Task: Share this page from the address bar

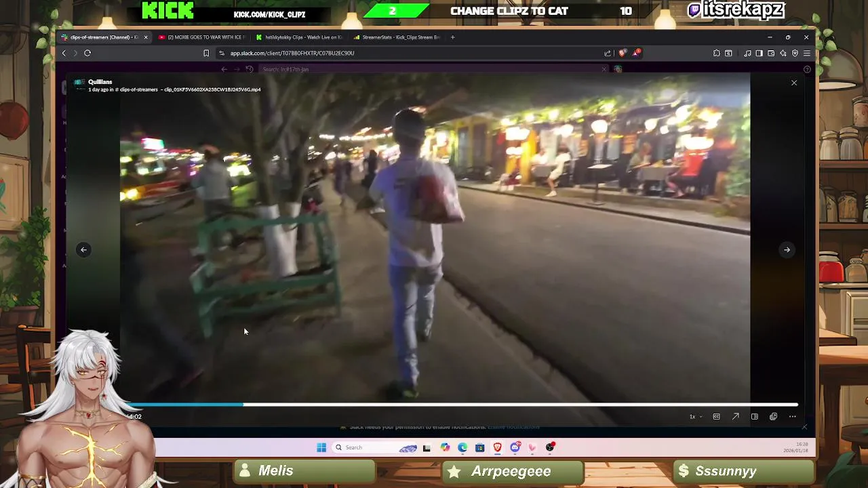Action: point(608,53)
